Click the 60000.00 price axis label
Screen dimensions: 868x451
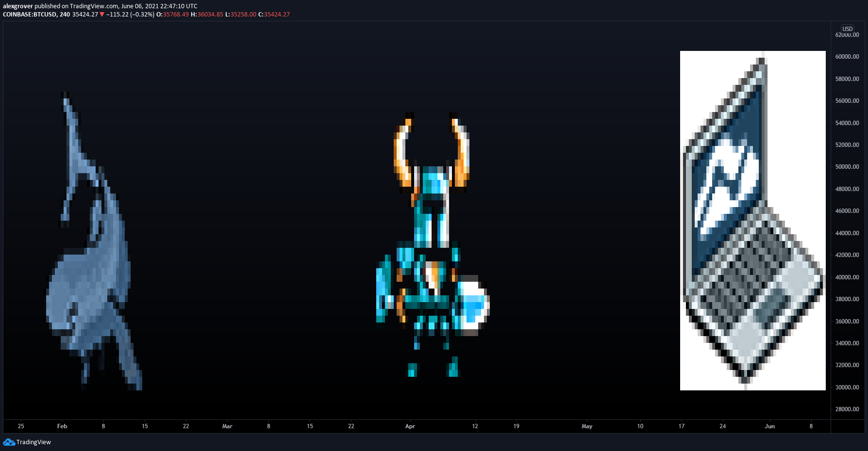click(847, 57)
